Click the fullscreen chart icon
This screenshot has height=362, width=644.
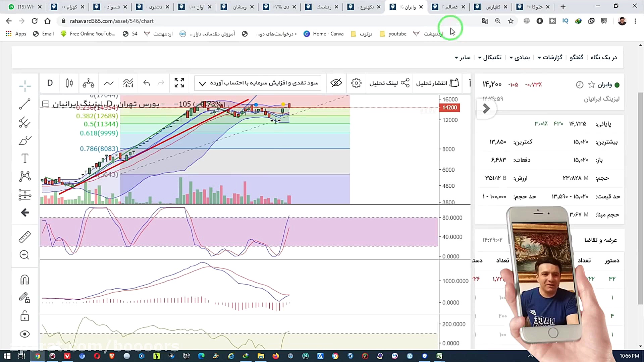click(179, 83)
